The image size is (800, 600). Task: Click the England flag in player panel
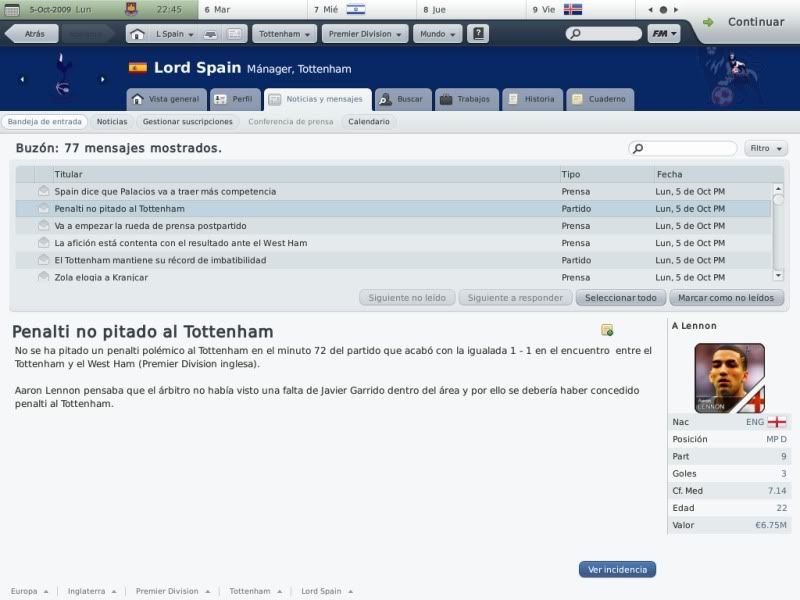(x=777, y=422)
